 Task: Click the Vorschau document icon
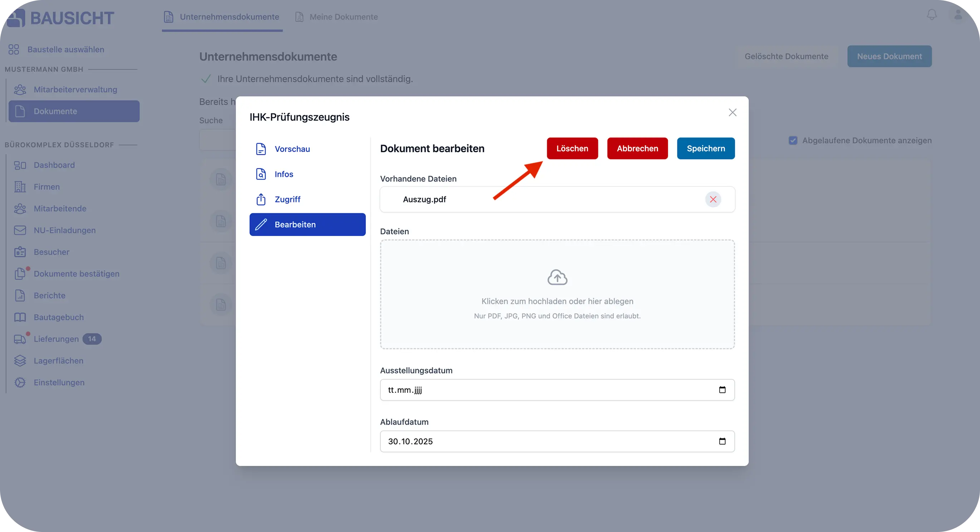tap(261, 149)
